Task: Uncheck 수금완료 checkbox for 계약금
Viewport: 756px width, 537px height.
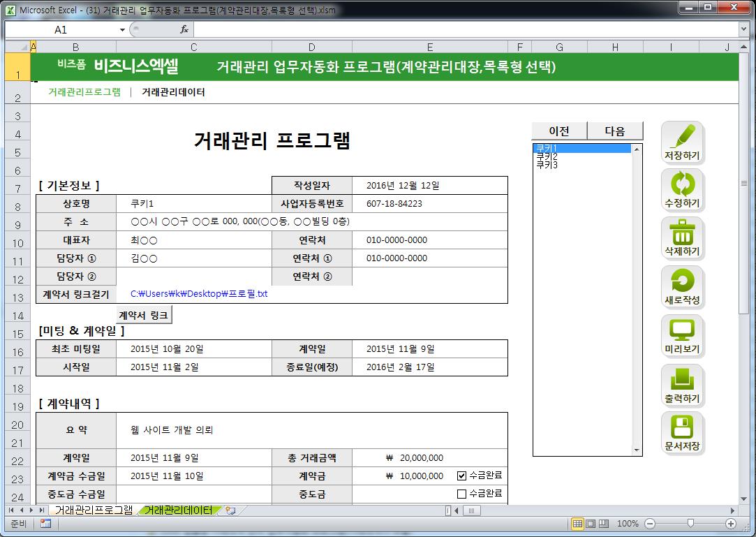Action: 461,476
